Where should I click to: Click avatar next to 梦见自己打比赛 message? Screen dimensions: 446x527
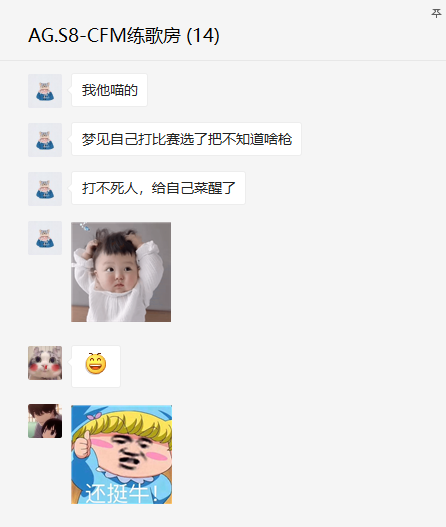[45, 140]
